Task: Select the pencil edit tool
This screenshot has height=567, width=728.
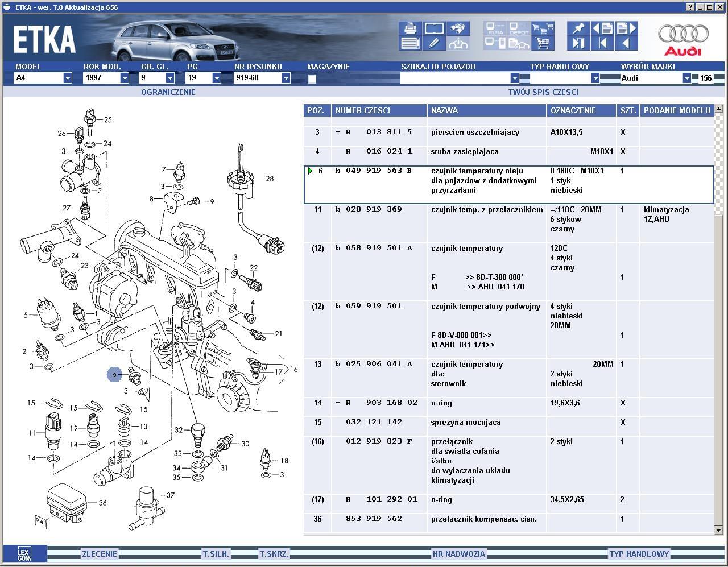Action: point(434,43)
